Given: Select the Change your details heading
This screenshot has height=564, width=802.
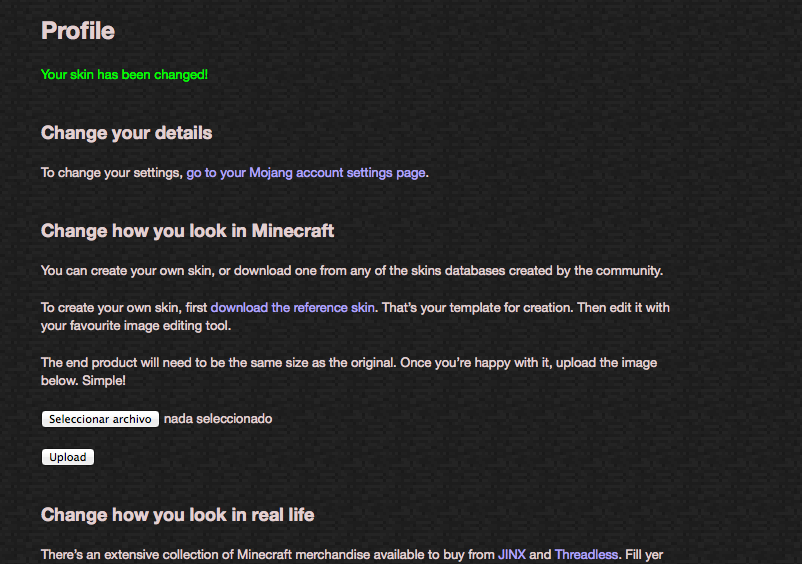Looking at the screenshot, I should [x=126, y=133].
